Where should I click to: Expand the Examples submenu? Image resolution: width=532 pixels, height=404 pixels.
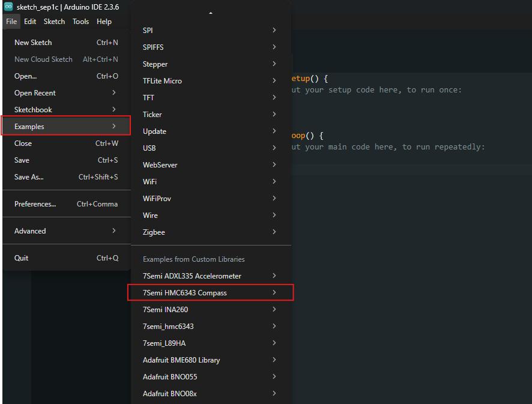[x=66, y=126]
